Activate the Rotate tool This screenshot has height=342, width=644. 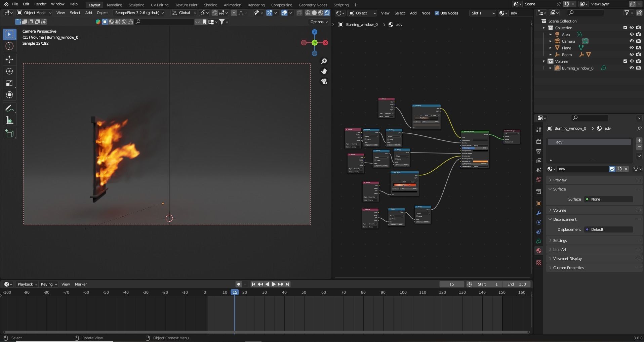coord(9,71)
